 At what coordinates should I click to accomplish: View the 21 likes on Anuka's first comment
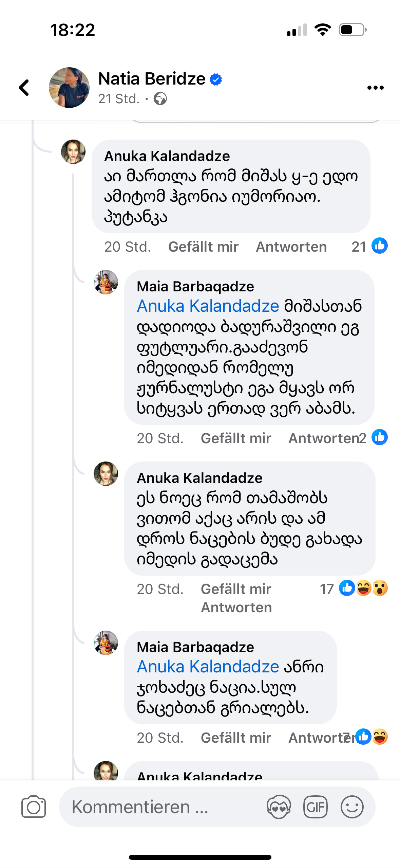tap(369, 246)
